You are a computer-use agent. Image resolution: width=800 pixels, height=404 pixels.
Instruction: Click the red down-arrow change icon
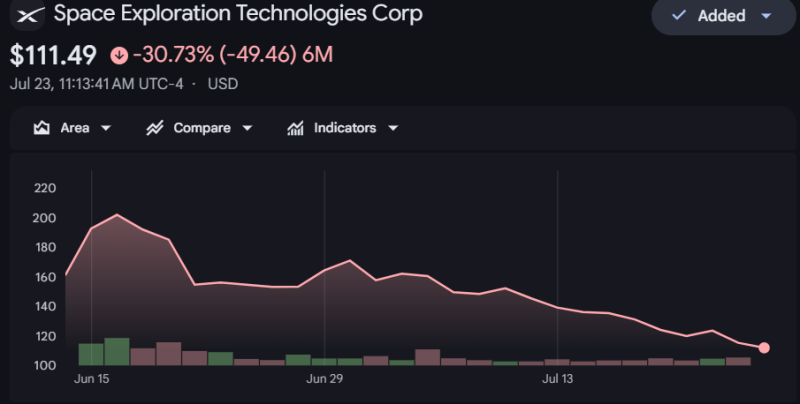click(119, 55)
